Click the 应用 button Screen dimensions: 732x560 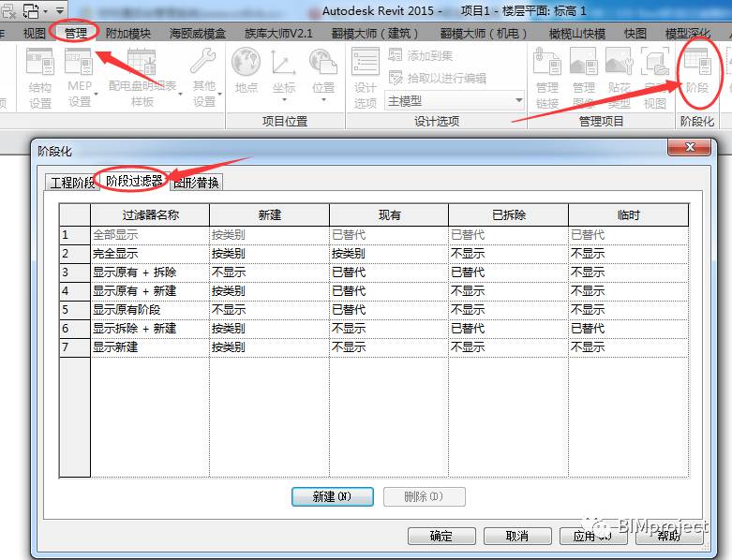593,536
